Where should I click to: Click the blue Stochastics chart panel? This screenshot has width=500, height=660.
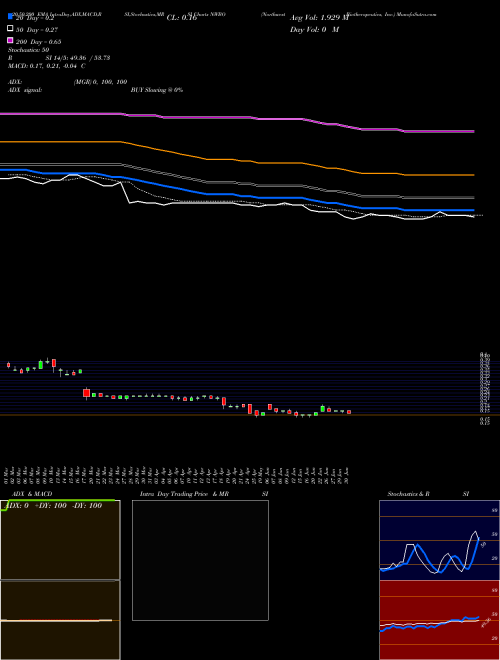(x=439, y=540)
